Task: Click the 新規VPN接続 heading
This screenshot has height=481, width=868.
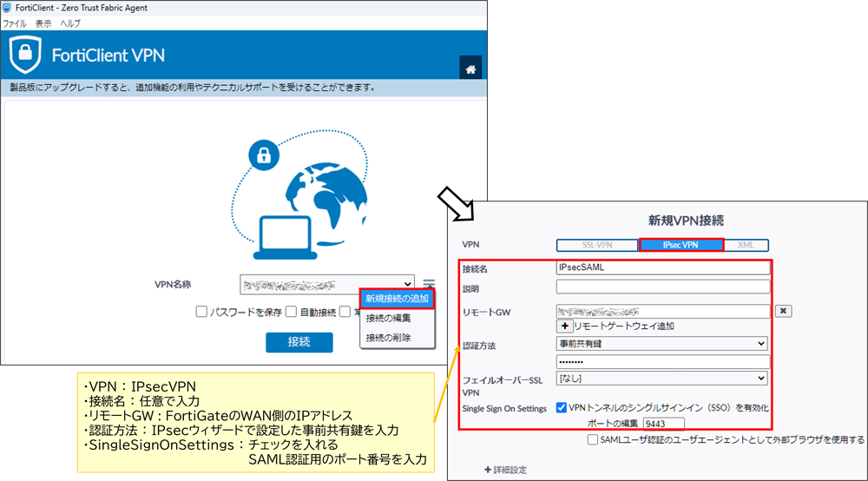Action: tap(686, 221)
